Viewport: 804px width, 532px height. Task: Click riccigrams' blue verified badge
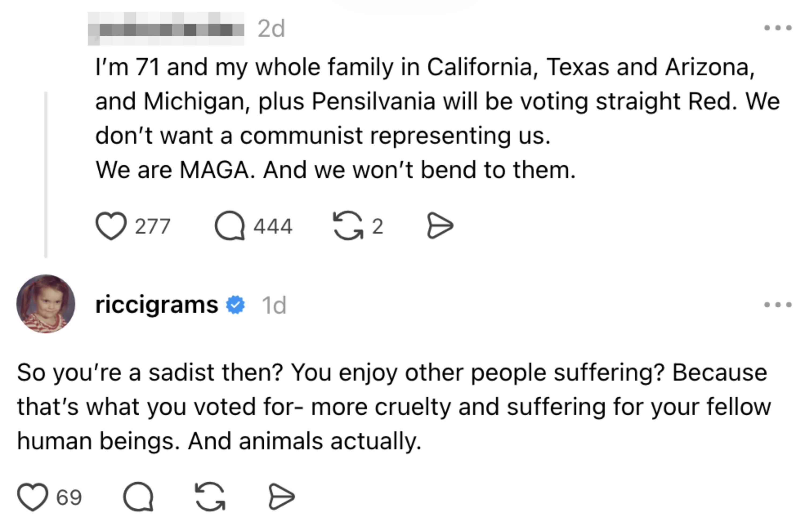[x=235, y=305]
